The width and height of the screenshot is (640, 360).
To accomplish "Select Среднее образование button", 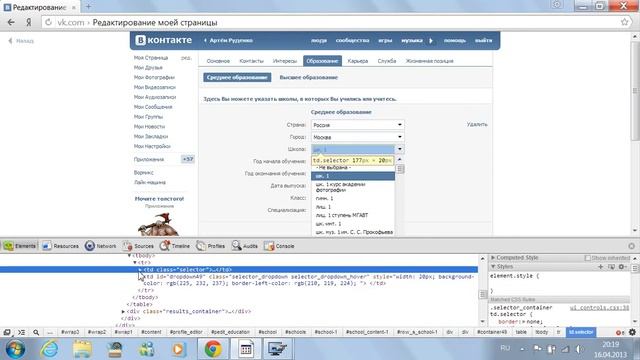I will click(x=237, y=78).
